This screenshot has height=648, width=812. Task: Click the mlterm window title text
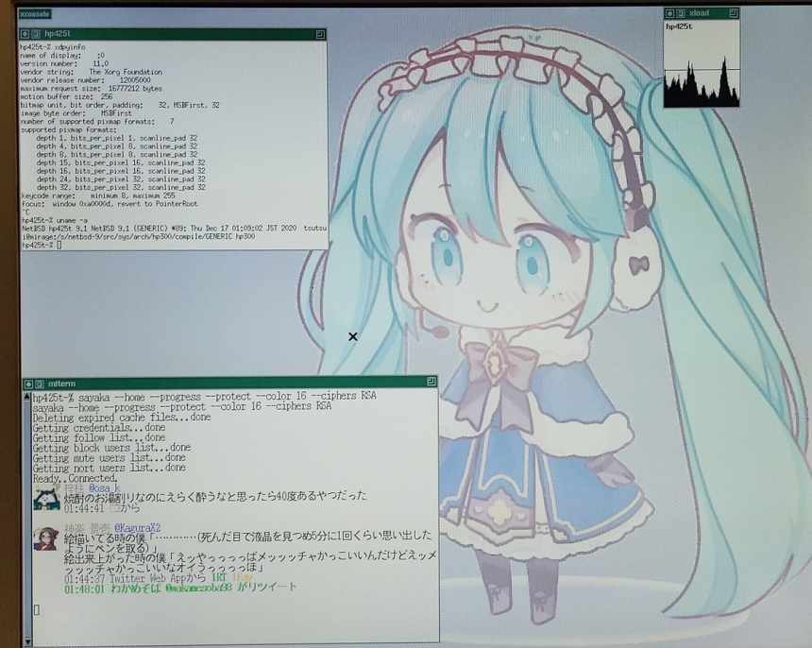(x=61, y=384)
